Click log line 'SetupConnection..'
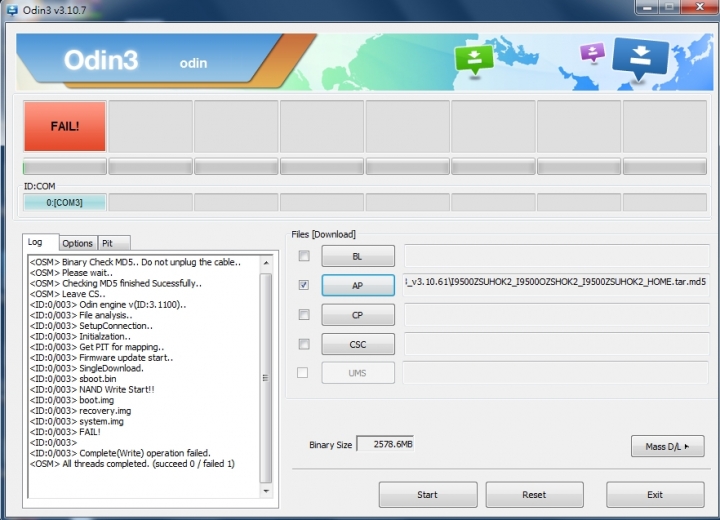The height and width of the screenshot is (520, 720). 91,326
